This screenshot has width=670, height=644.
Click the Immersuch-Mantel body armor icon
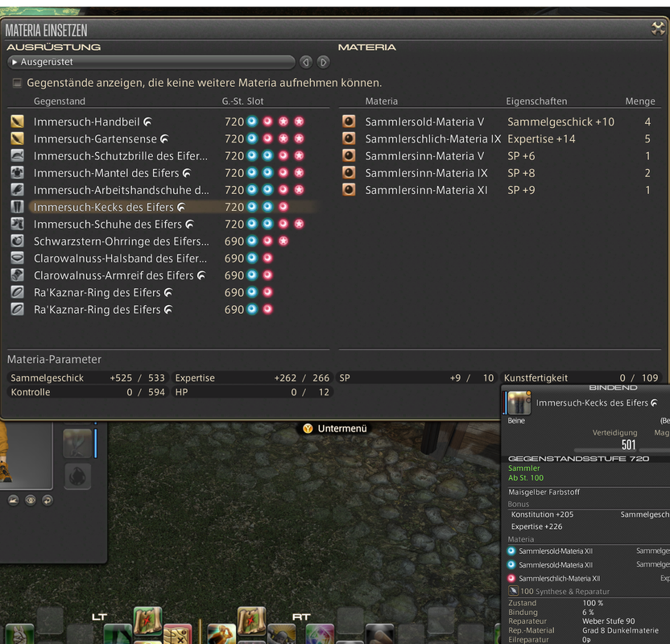pos(17,173)
